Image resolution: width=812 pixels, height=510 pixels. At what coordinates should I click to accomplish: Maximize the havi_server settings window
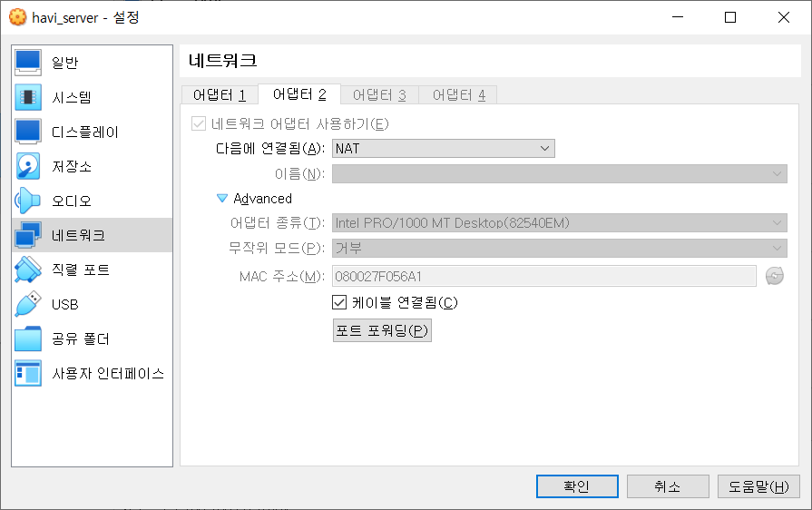tap(730, 17)
